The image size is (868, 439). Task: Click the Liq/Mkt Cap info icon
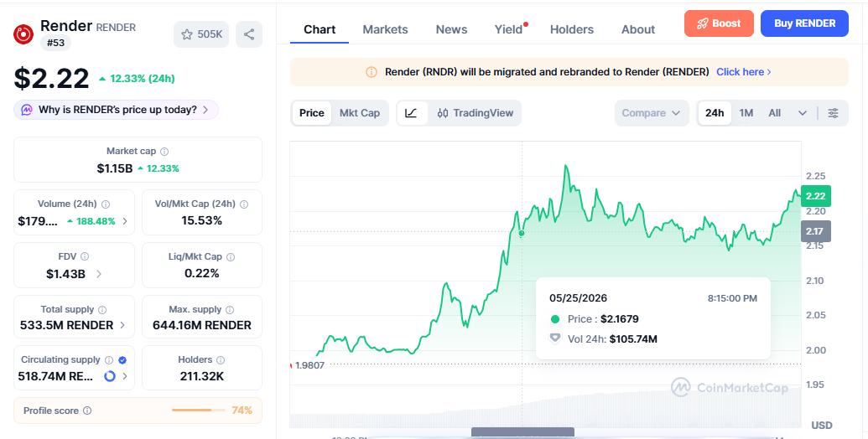[231, 257]
